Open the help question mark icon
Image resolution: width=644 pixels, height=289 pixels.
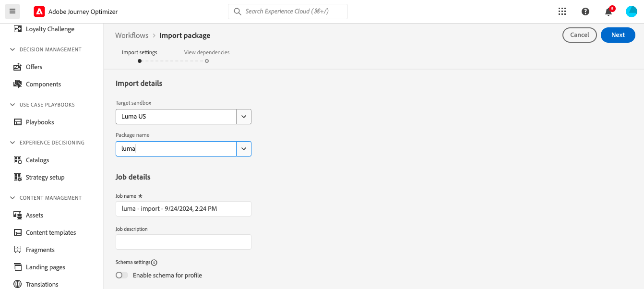click(x=585, y=12)
